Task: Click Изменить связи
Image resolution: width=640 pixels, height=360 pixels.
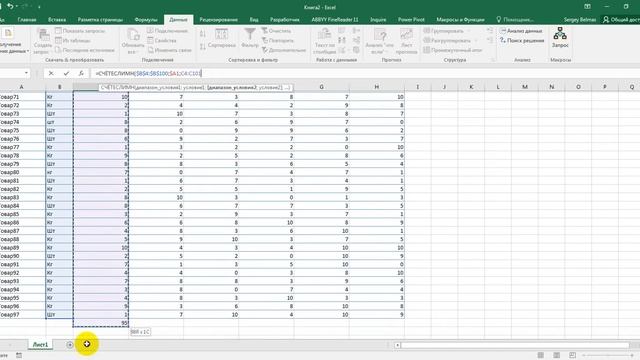Action: pyautogui.click(x=169, y=50)
